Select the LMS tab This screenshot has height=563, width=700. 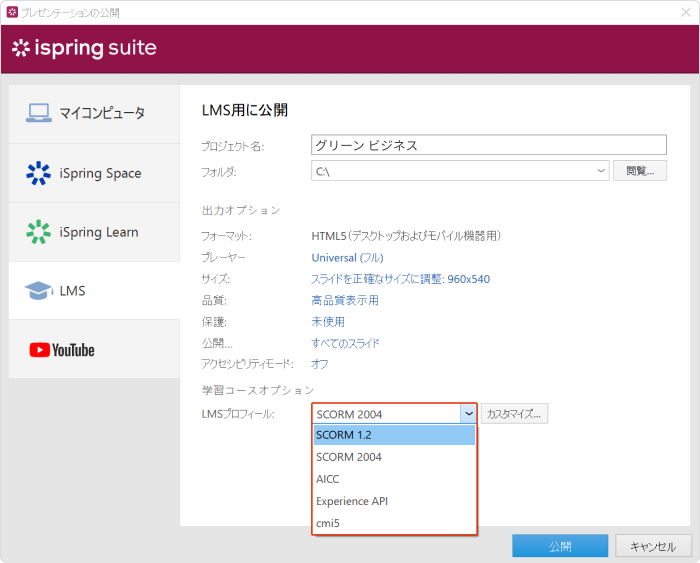[94, 291]
